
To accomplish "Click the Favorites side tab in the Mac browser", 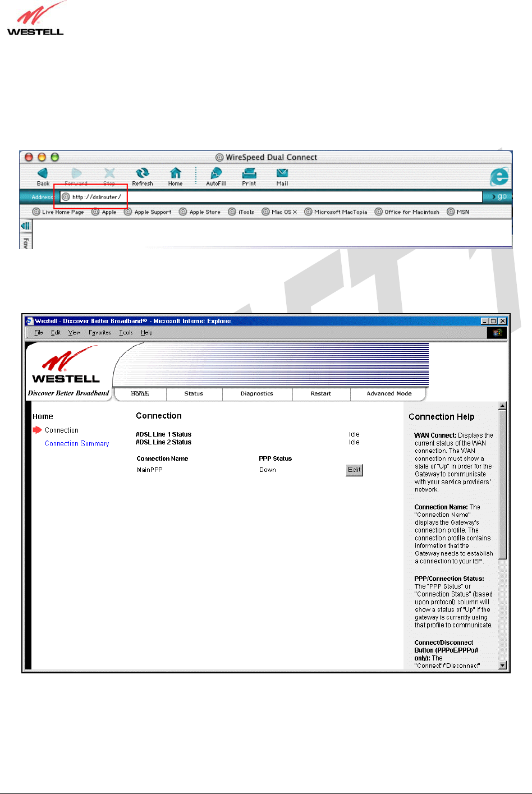I will coord(26,242).
